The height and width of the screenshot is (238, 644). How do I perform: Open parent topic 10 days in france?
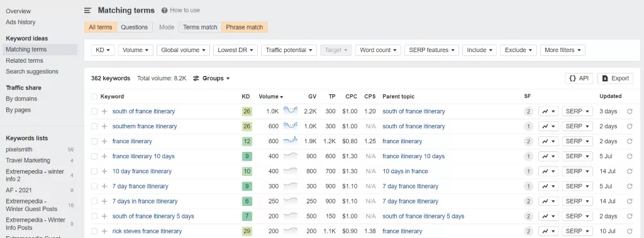point(405,171)
